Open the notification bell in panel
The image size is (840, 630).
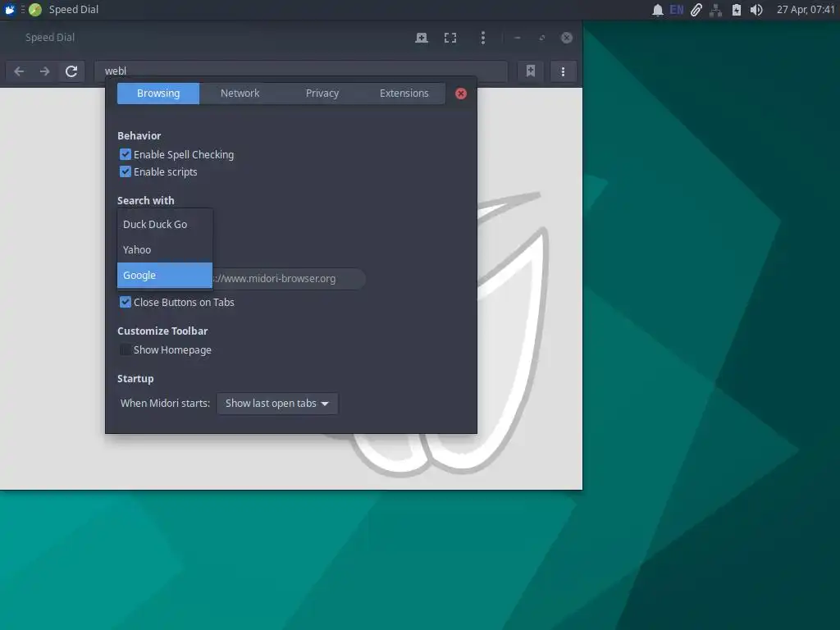coord(657,10)
